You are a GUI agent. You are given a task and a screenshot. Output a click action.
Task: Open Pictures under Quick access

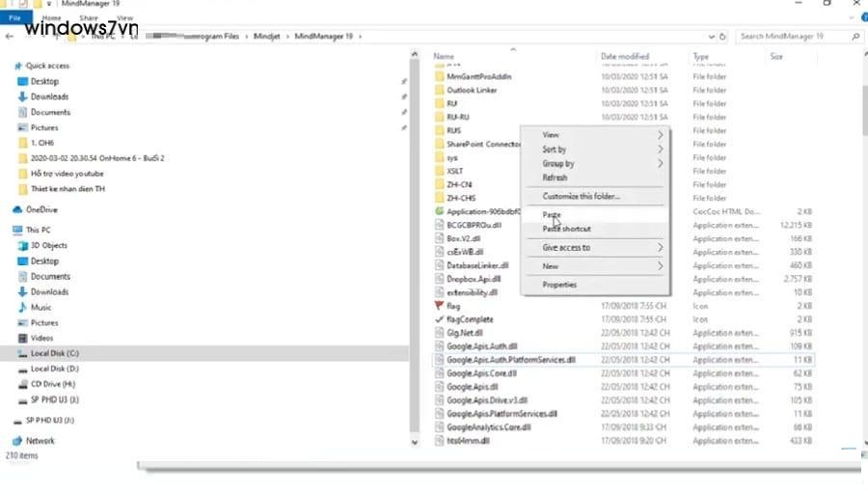click(x=44, y=128)
